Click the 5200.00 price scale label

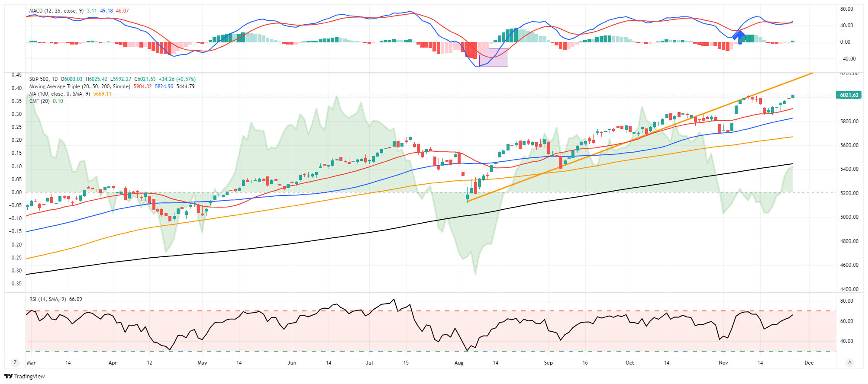(x=849, y=193)
